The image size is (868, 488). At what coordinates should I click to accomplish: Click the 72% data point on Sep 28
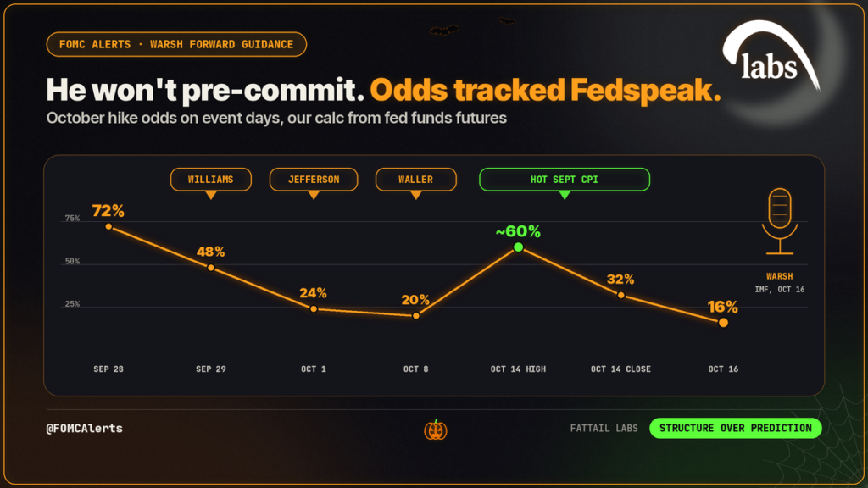point(108,226)
